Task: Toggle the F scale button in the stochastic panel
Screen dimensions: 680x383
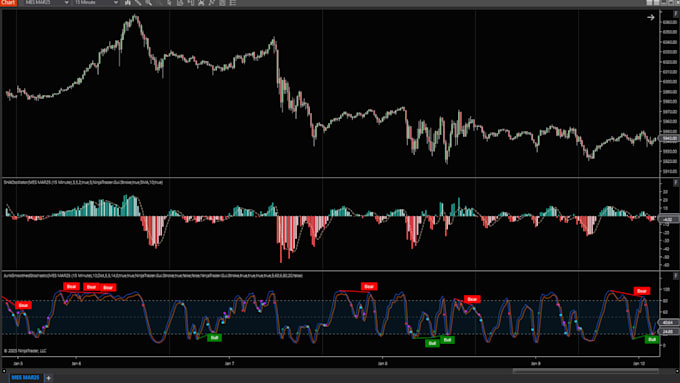Action: point(675,276)
